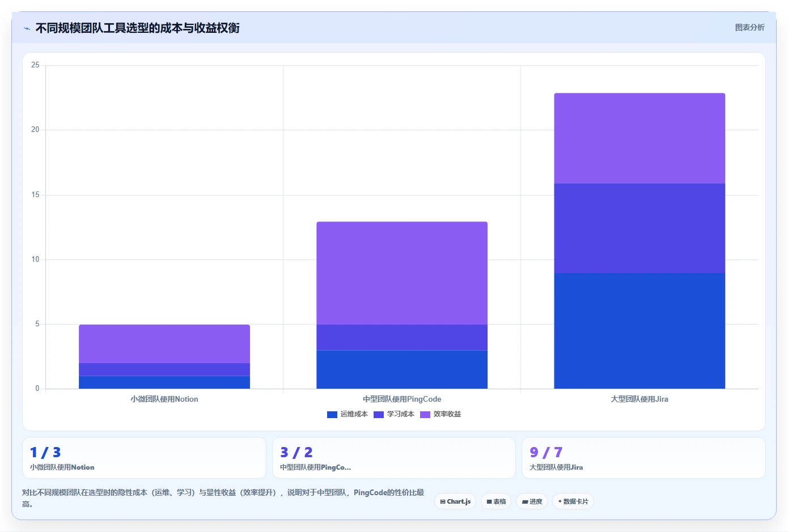
Task: Click the 效率收益 legend color swatch
Action: pyautogui.click(x=425, y=415)
